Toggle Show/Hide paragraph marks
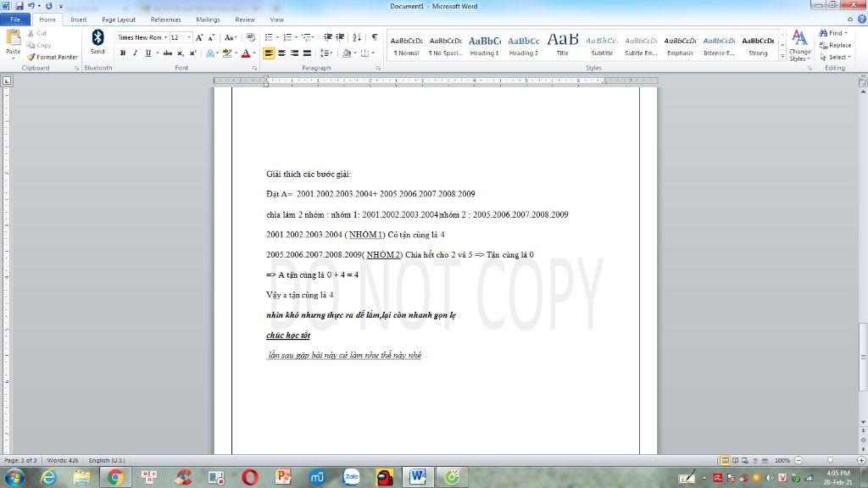Screen dimensions: 868x488 click(x=375, y=37)
